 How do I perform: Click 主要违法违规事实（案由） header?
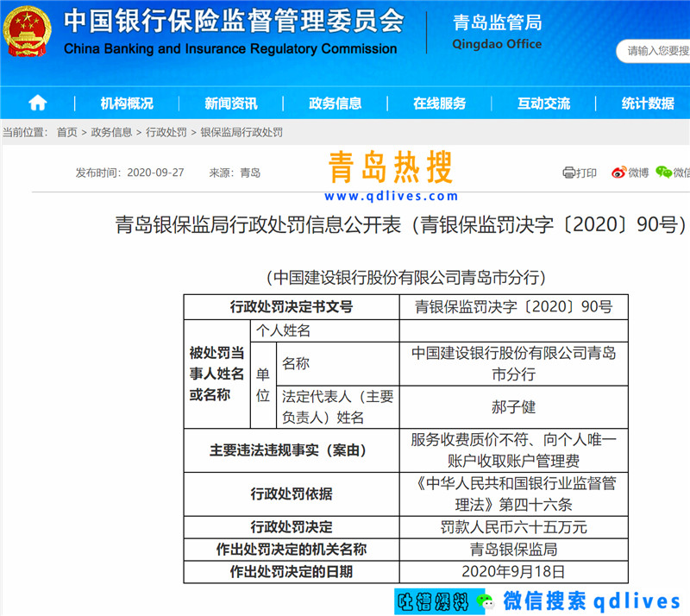(x=292, y=450)
